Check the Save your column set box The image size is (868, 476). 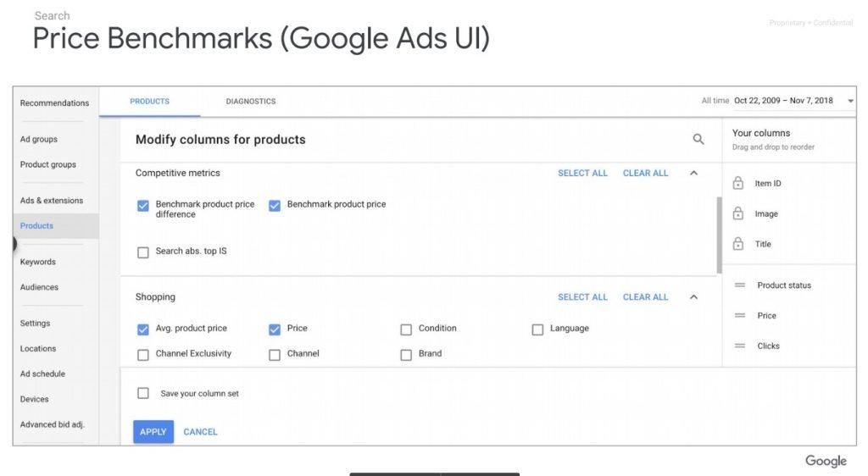coord(143,393)
